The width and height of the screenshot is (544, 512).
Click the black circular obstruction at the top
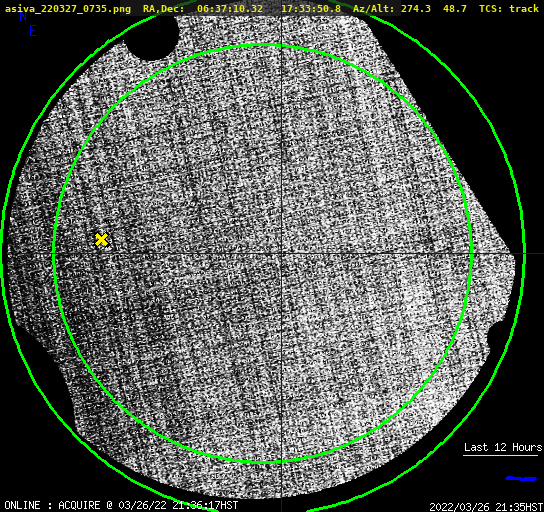(x=151, y=37)
